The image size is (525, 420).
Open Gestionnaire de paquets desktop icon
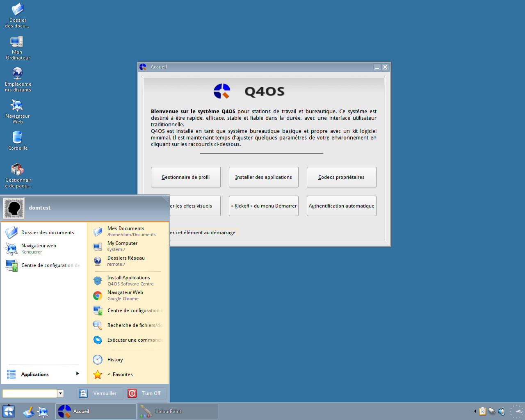(18, 176)
